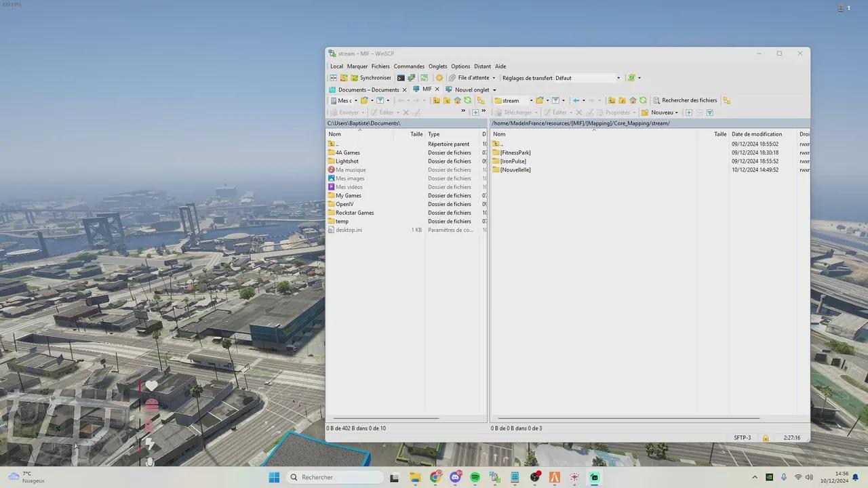Click Rechercher des fichiers
The width and height of the screenshot is (868, 488).
[685, 100]
